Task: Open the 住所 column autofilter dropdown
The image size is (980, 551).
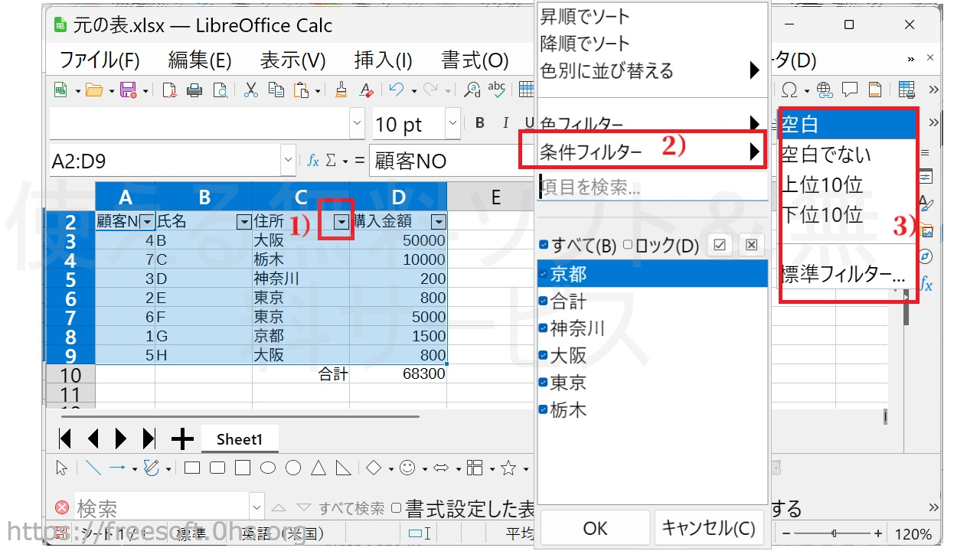Action: (x=341, y=222)
